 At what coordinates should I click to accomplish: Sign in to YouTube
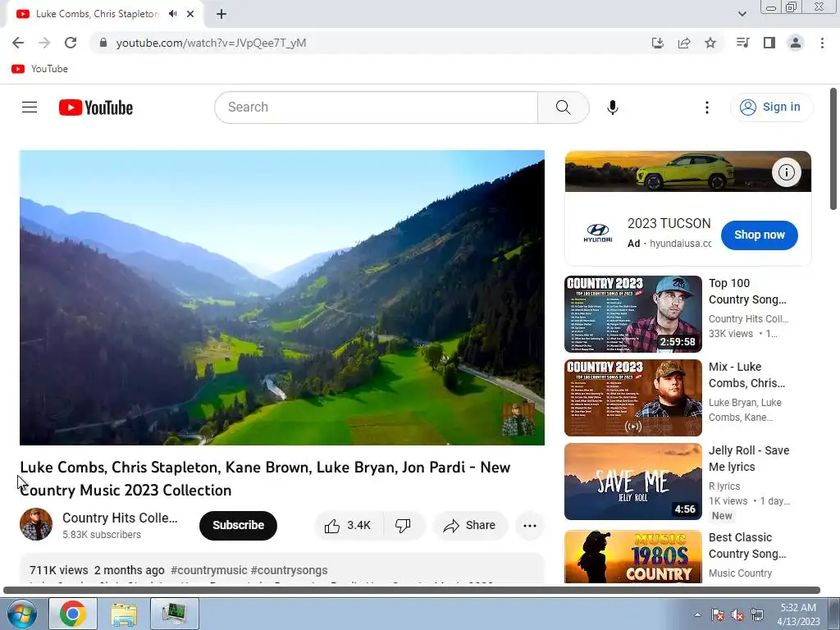pos(771,107)
